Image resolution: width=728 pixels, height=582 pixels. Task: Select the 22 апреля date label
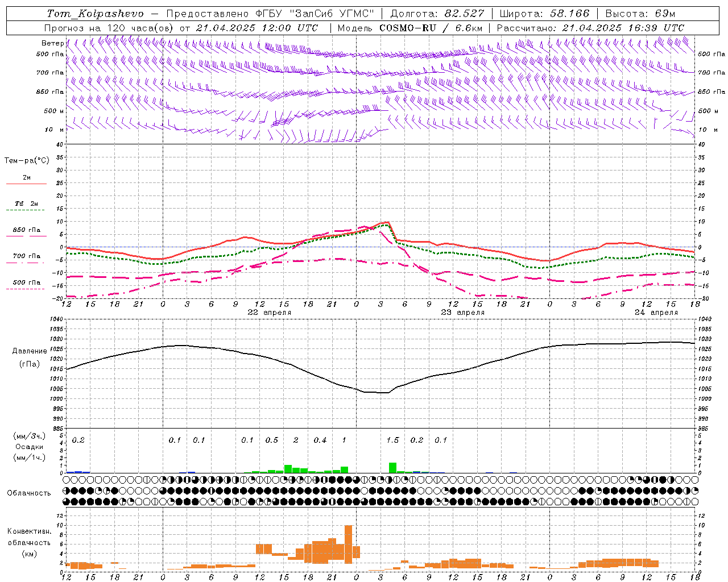point(270,313)
